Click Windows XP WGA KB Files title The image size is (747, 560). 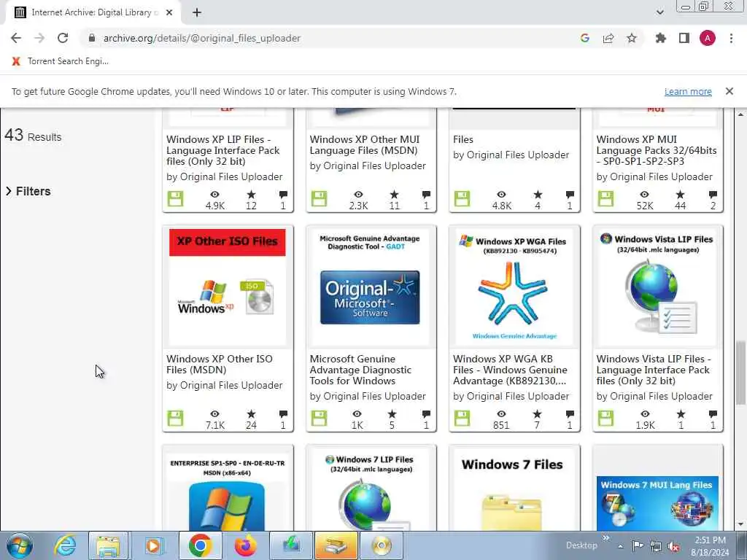pyautogui.click(x=510, y=370)
